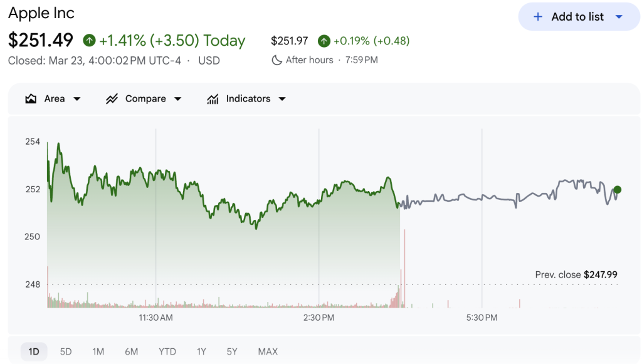Open the Compare dropdown arrow
This screenshot has width=642, height=364.
point(177,99)
